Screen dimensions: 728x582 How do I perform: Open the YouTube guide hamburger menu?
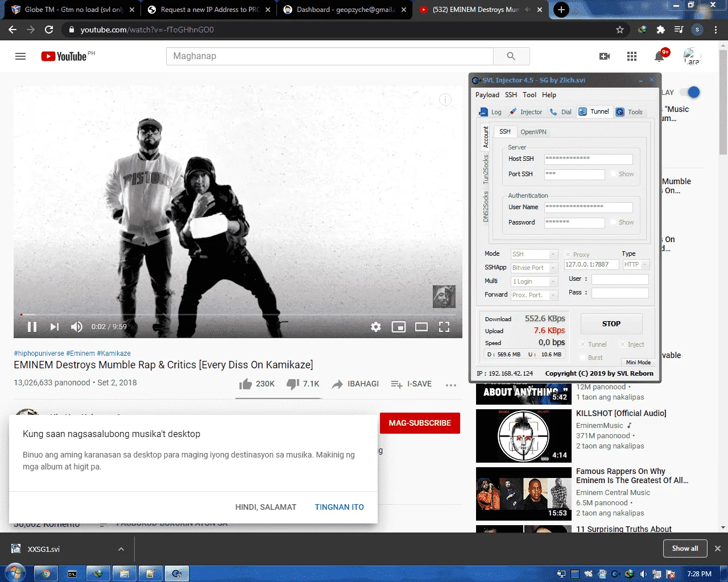click(20, 56)
